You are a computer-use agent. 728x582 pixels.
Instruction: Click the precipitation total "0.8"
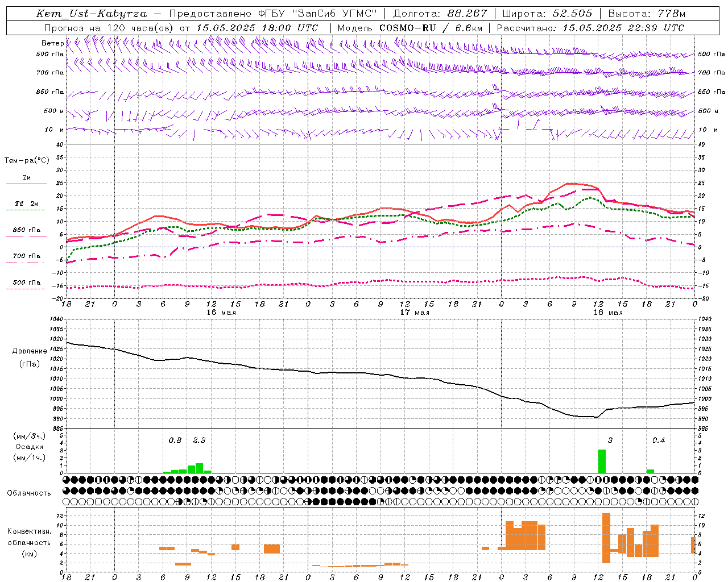coord(175,440)
